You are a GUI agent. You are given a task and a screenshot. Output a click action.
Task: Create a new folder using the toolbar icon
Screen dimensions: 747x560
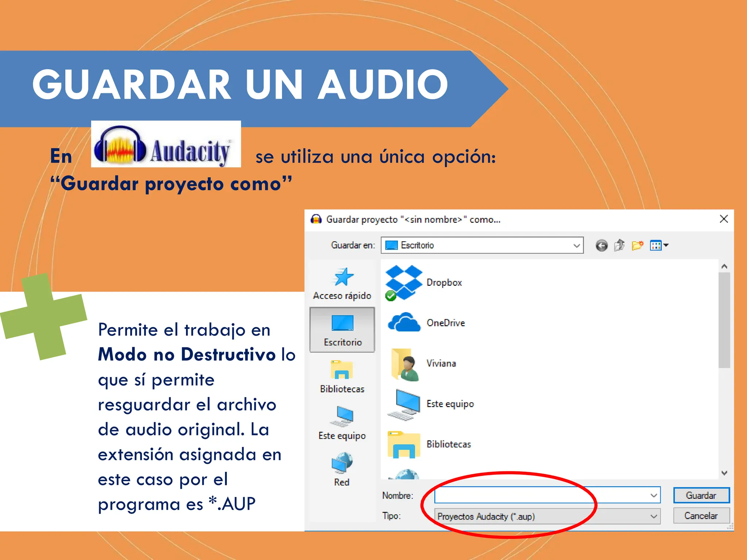[637, 245]
